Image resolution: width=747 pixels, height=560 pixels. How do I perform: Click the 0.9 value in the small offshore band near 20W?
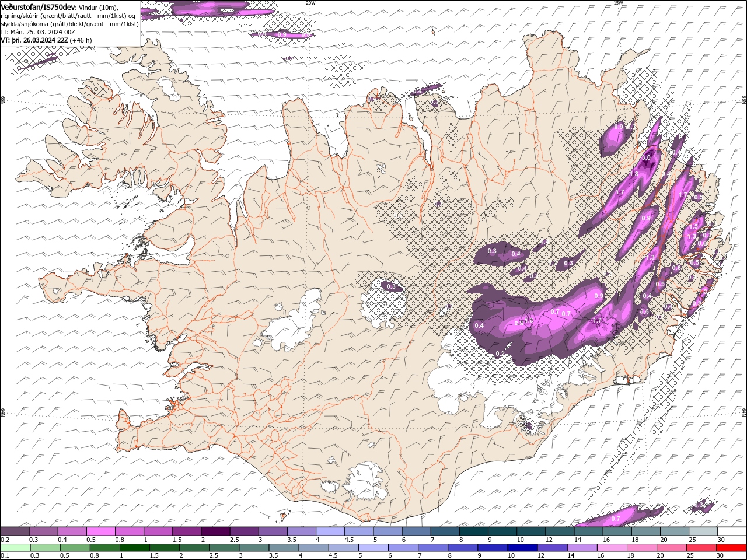coord(282,35)
